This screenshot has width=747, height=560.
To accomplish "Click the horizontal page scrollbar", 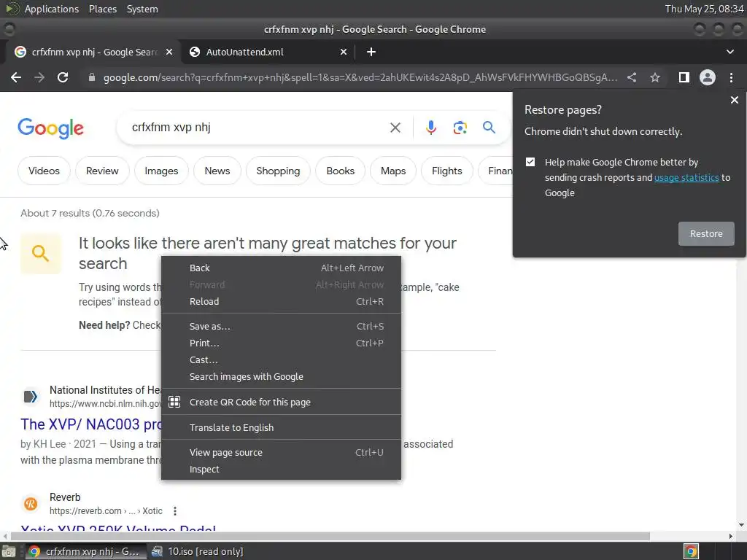I will (330, 536).
